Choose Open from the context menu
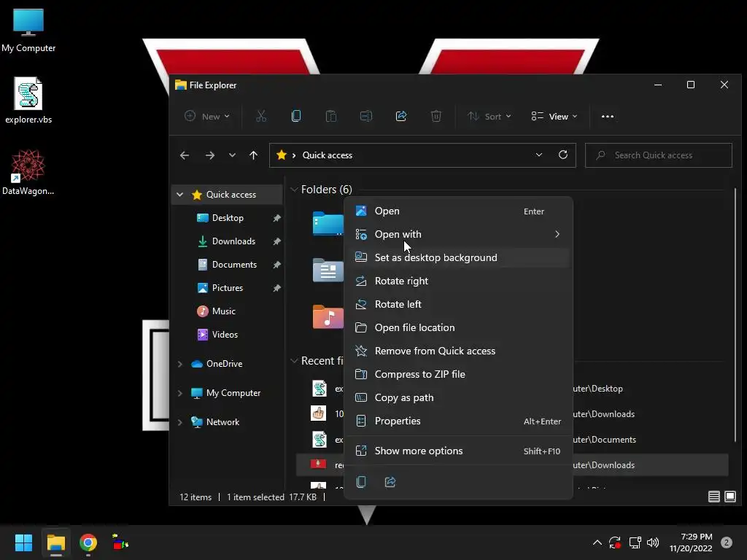This screenshot has width=747, height=560. pos(458,211)
